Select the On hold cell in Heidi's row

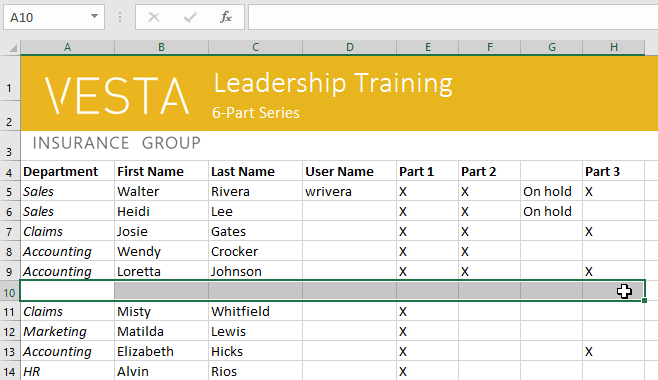tap(552, 211)
